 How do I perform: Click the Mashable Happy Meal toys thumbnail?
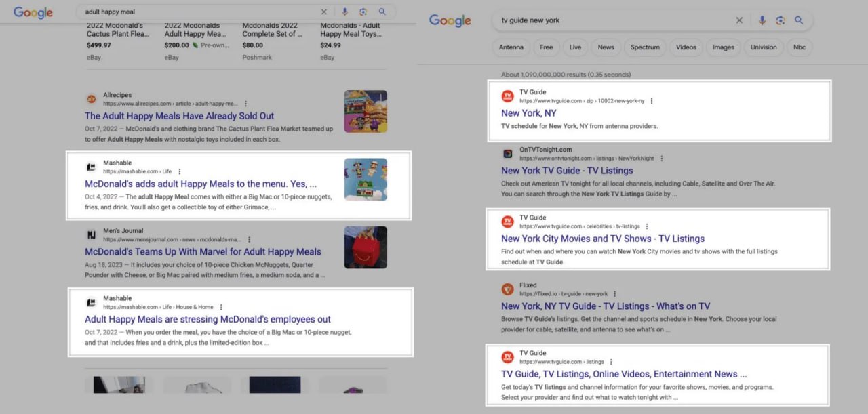coord(366,179)
